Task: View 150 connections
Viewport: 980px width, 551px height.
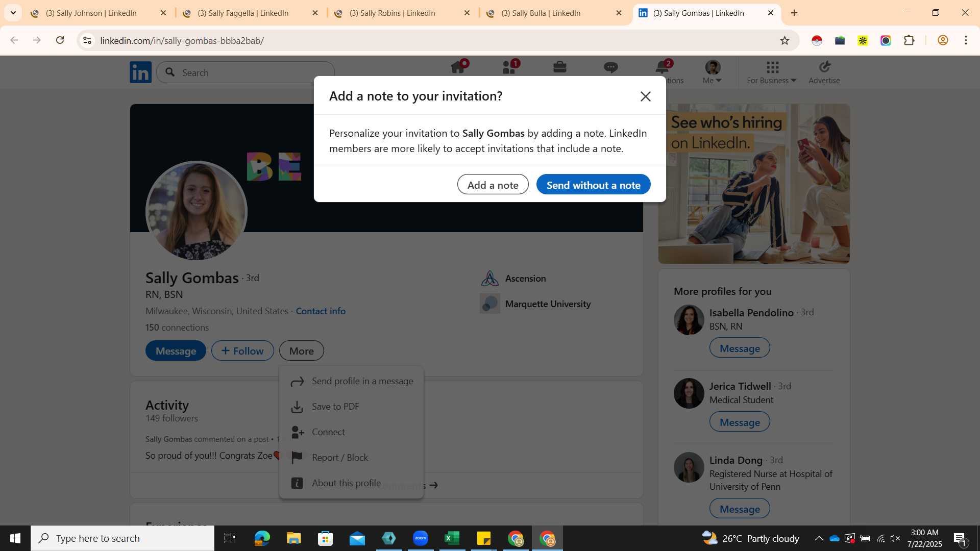Action: (177, 327)
